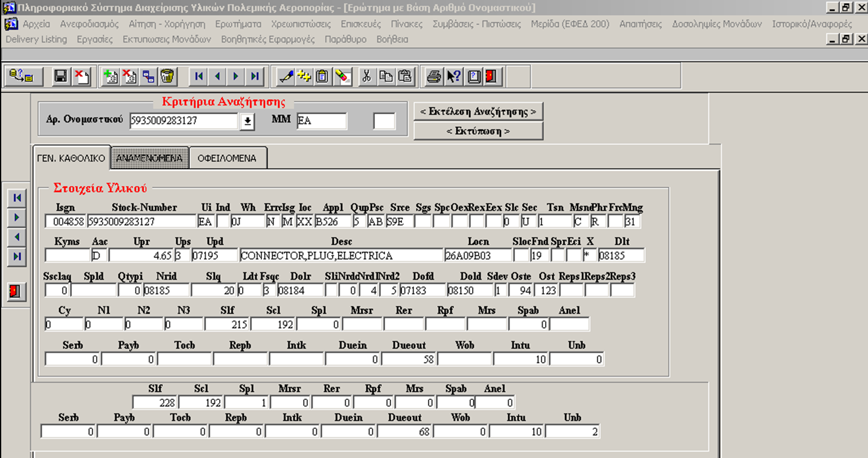Click the Appl field B526
The image size is (868, 458).
pyautogui.click(x=333, y=222)
